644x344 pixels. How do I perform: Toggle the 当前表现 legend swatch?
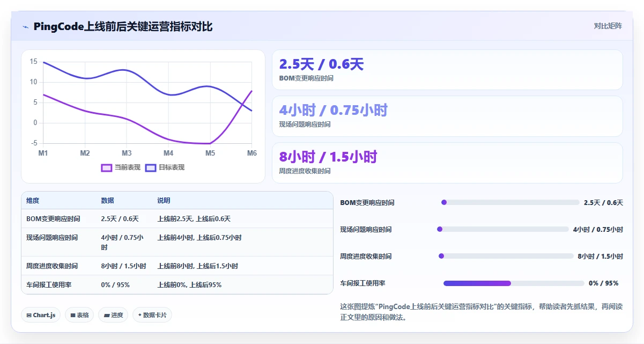(107, 167)
